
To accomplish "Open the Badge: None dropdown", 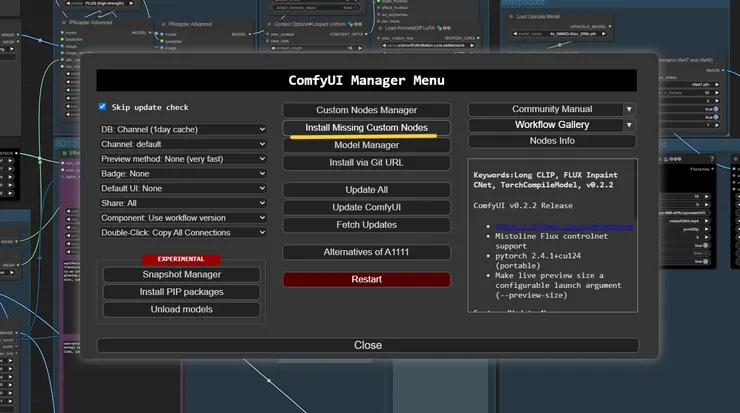I will point(183,174).
